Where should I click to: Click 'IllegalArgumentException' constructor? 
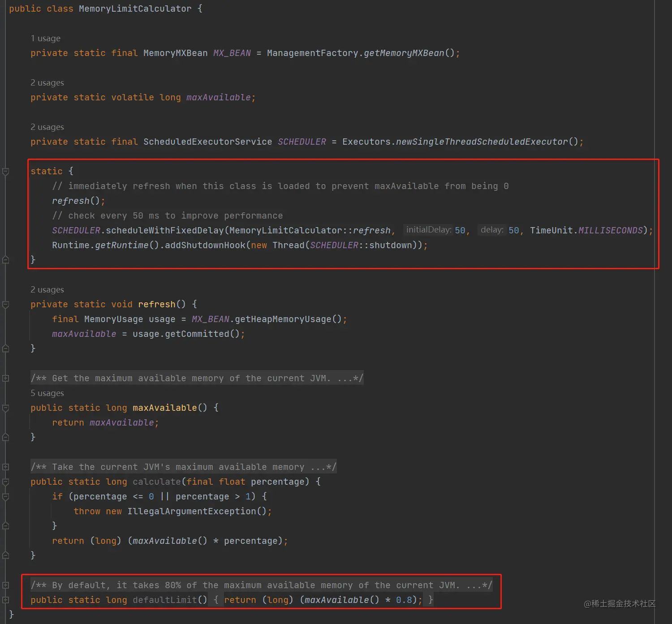point(192,512)
